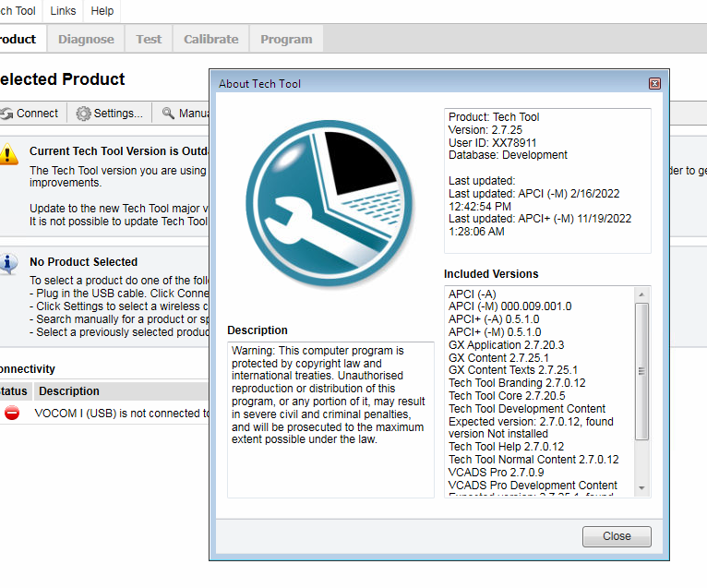Image resolution: width=707 pixels, height=588 pixels.
Task: Select 'Tech Tool Help 2.7.0.12' entry
Action: point(506,447)
